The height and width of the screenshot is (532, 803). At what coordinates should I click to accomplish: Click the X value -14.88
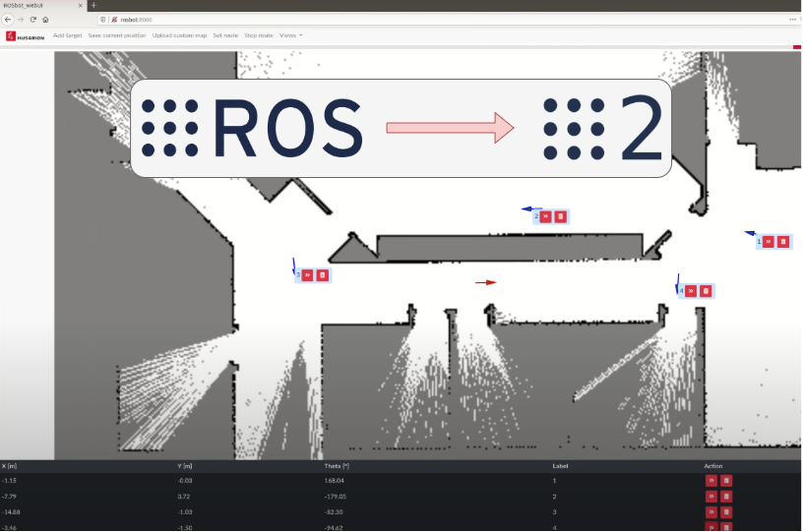click(11, 512)
